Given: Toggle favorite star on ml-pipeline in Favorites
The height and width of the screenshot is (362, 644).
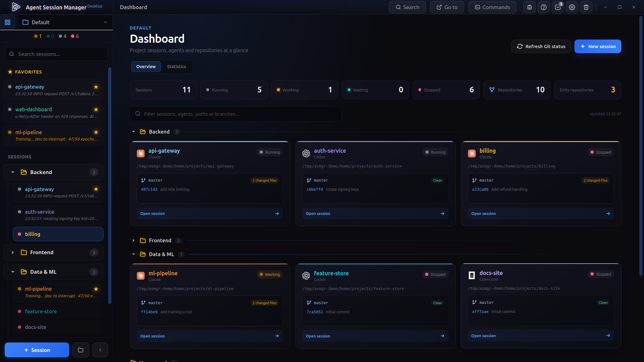Looking at the screenshot, I should 96,132.
